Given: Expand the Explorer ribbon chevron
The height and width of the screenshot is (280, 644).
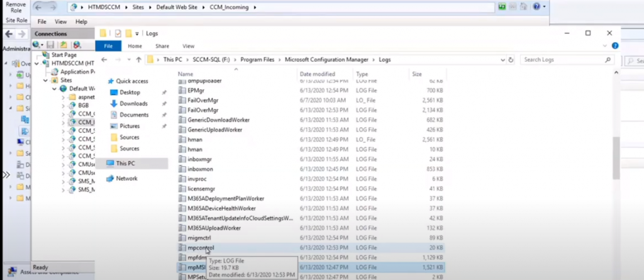Looking at the screenshot, I should pyautogui.click(x=604, y=46).
